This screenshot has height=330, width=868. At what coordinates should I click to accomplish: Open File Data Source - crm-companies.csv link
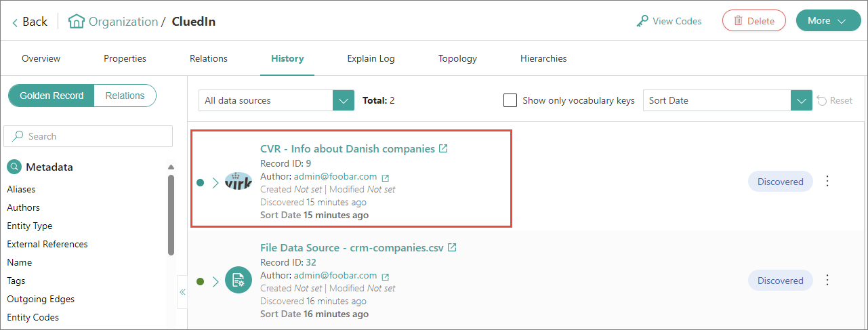pos(352,247)
